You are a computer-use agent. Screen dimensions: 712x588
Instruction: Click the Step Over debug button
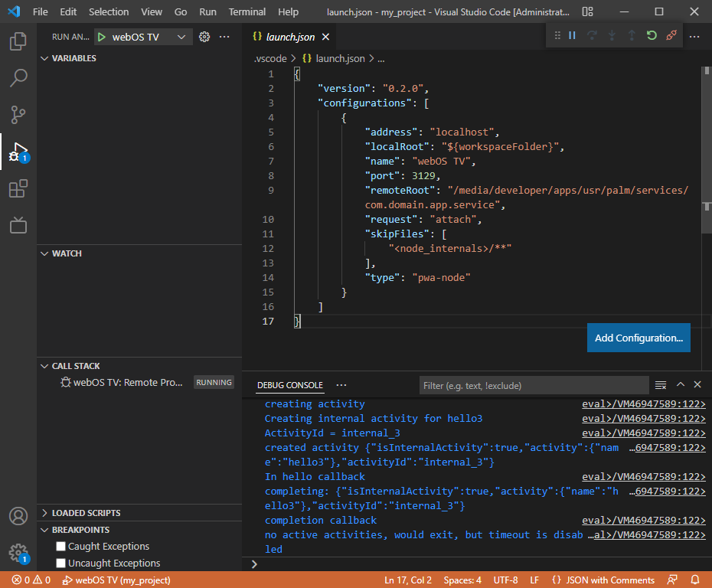592,35
